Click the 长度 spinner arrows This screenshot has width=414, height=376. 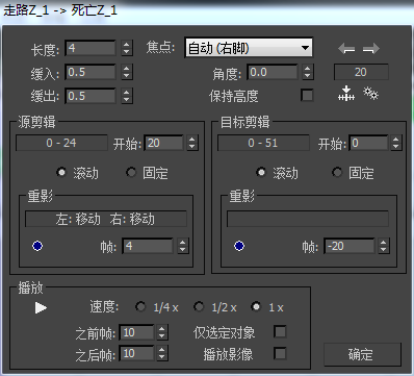coord(126,48)
